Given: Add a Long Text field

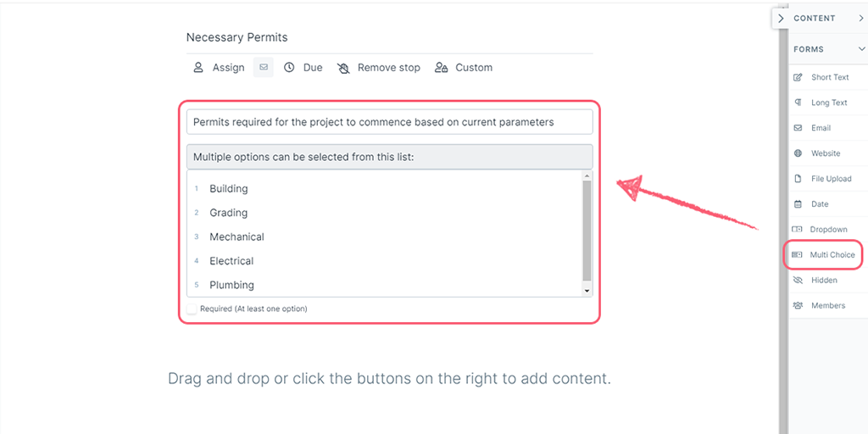Looking at the screenshot, I should [828, 103].
